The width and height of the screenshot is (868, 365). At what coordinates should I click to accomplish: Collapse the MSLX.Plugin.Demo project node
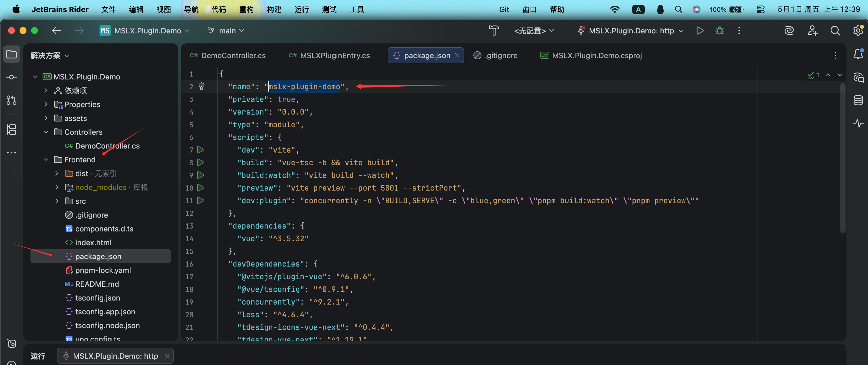(35, 77)
